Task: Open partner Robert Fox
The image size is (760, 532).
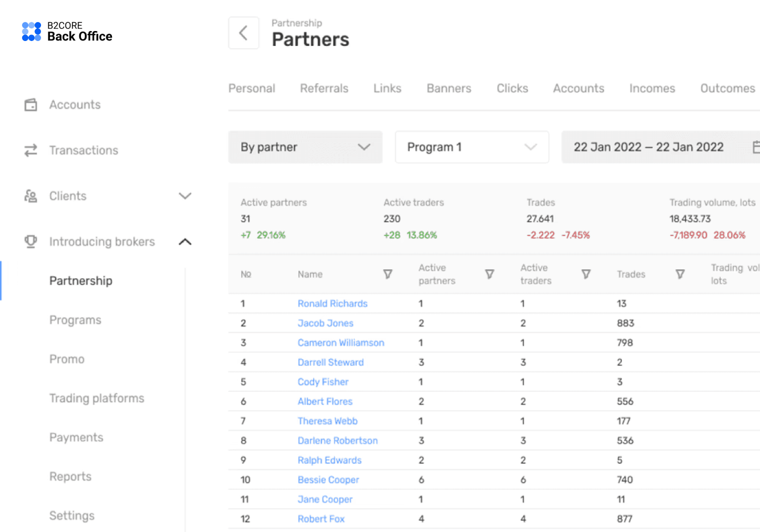Action: point(321,519)
